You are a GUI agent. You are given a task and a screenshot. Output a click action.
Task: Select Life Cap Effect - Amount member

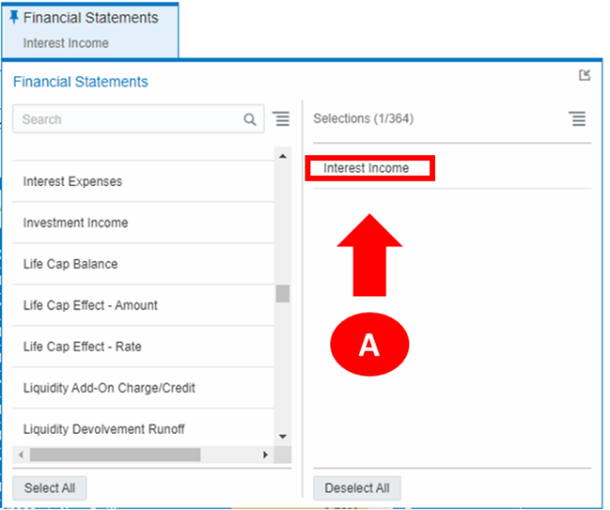143,305
